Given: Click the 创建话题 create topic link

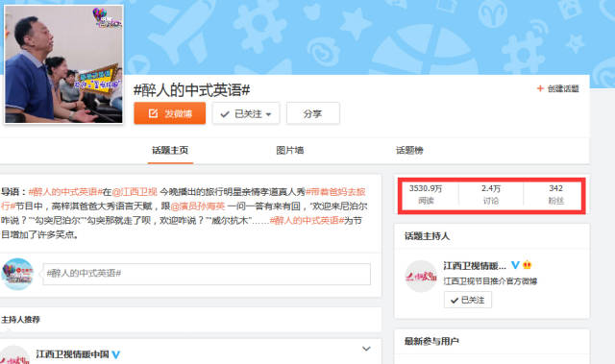Looking at the screenshot, I should [563, 88].
